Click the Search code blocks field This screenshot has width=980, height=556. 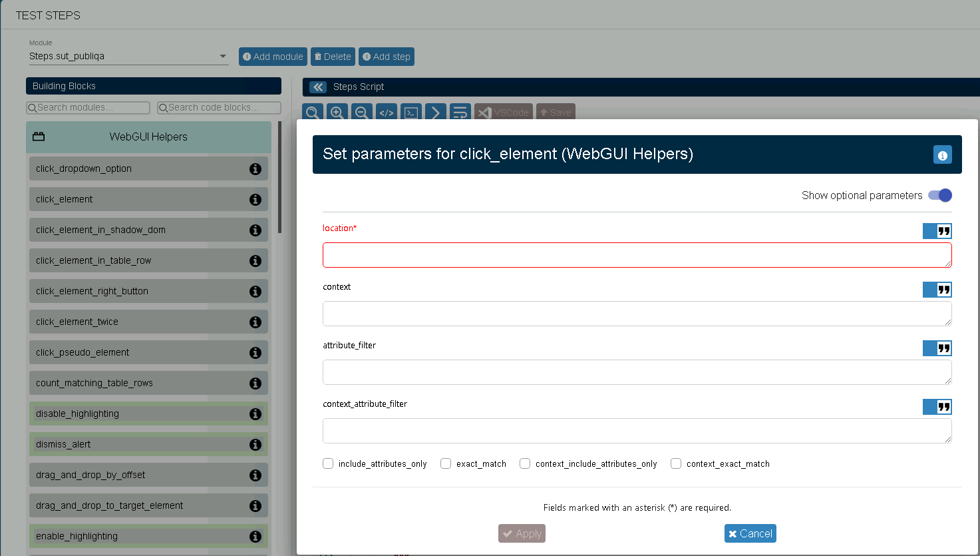219,108
